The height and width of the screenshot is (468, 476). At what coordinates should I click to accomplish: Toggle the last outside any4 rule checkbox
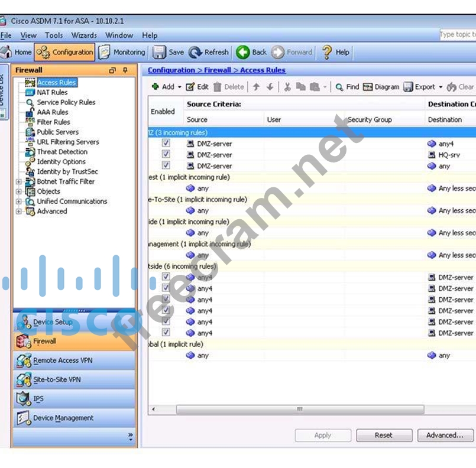coord(166,333)
